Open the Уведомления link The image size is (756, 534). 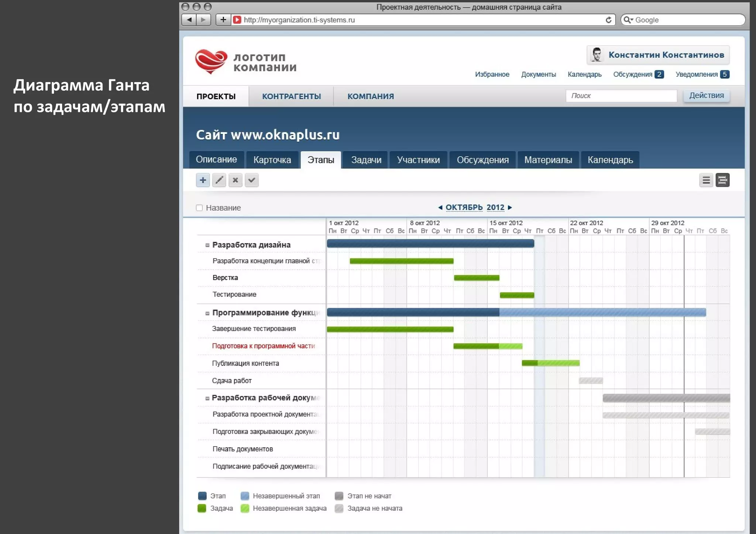(x=697, y=74)
